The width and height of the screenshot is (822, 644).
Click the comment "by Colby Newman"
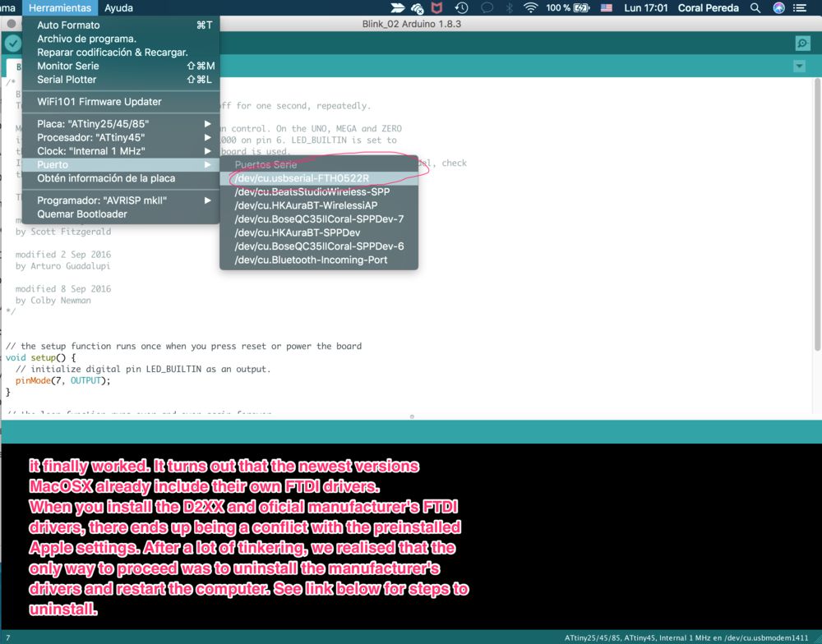53,301
